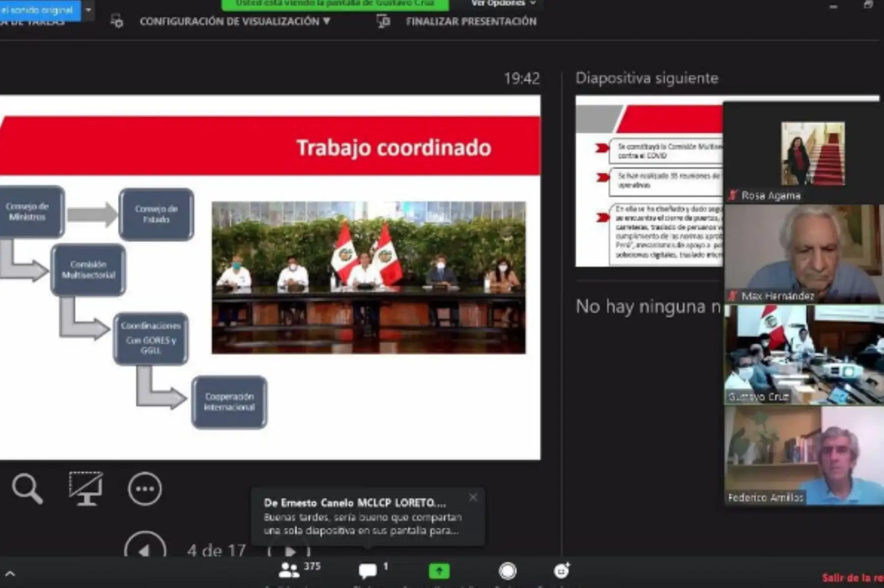Click the green share screen icon
Viewport: 884px width, 588px height.
439,571
